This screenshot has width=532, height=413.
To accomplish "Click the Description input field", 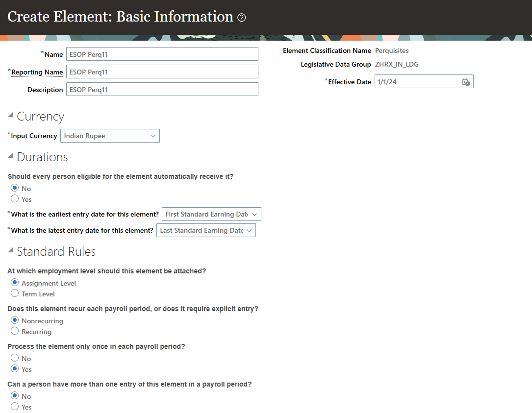I will pyautogui.click(x=162, y=90).
